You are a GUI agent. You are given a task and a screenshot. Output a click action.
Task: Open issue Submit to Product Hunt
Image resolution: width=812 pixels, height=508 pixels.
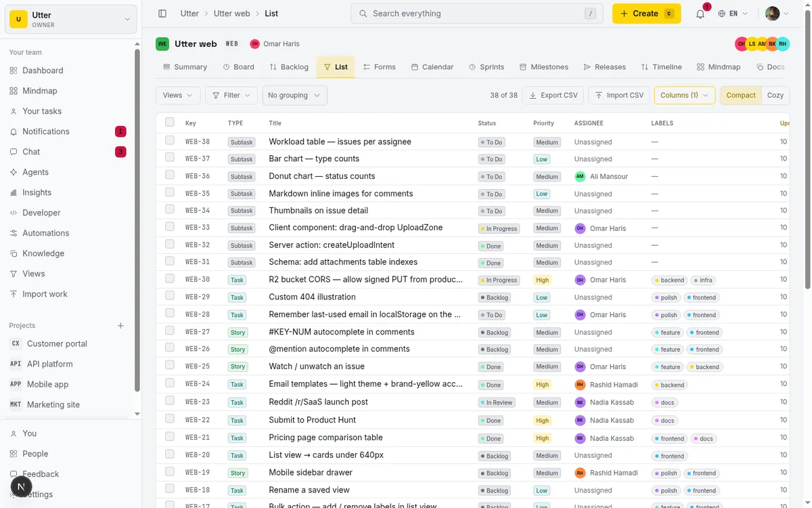click(312, 420)
